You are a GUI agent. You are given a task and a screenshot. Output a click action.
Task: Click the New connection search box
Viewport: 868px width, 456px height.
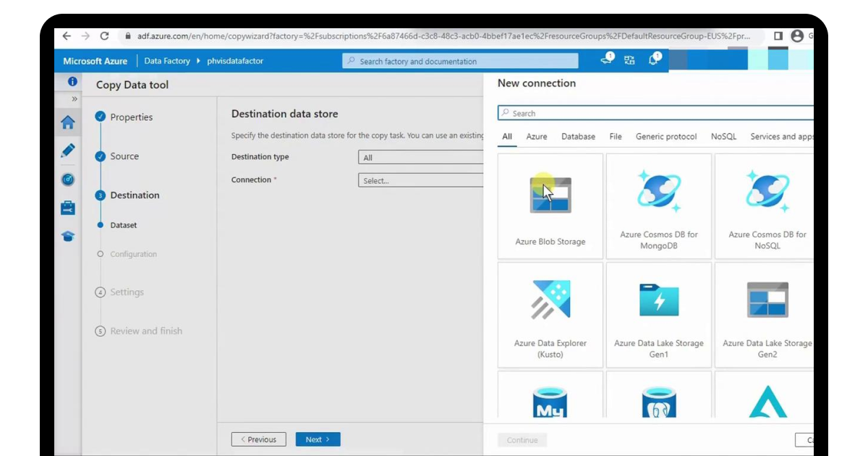pyautogui.click(x=651, y=113)
